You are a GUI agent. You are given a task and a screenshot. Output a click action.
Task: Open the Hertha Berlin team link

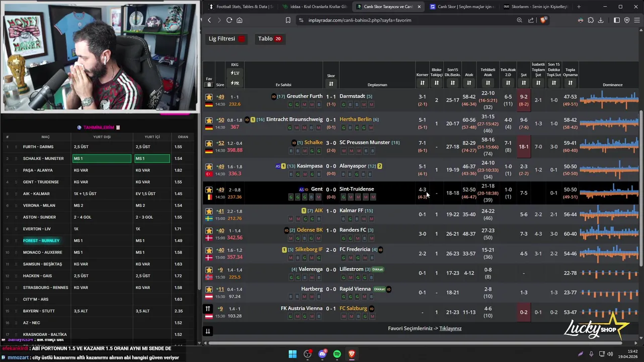coord(355,119)
